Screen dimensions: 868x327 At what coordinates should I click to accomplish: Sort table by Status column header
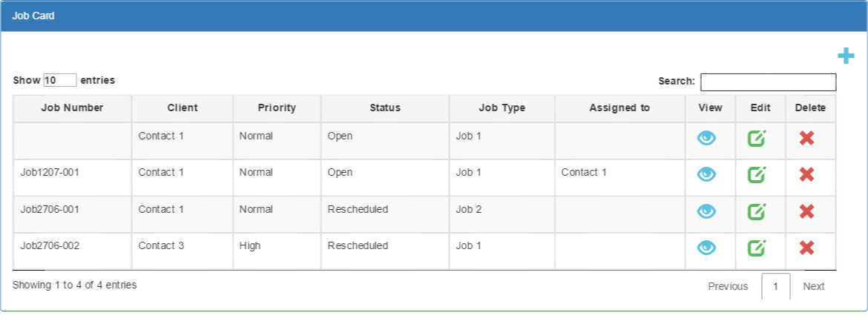(385, 108)
